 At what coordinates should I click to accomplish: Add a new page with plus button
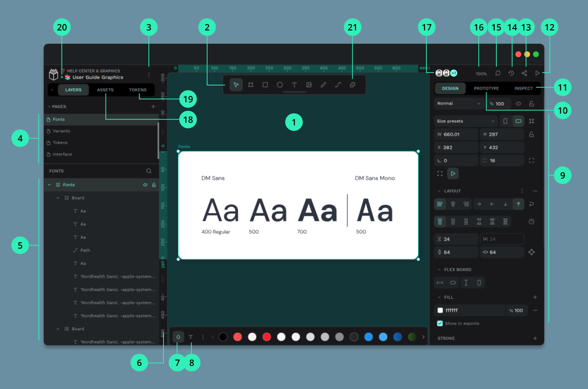click(x=153, y=107)
